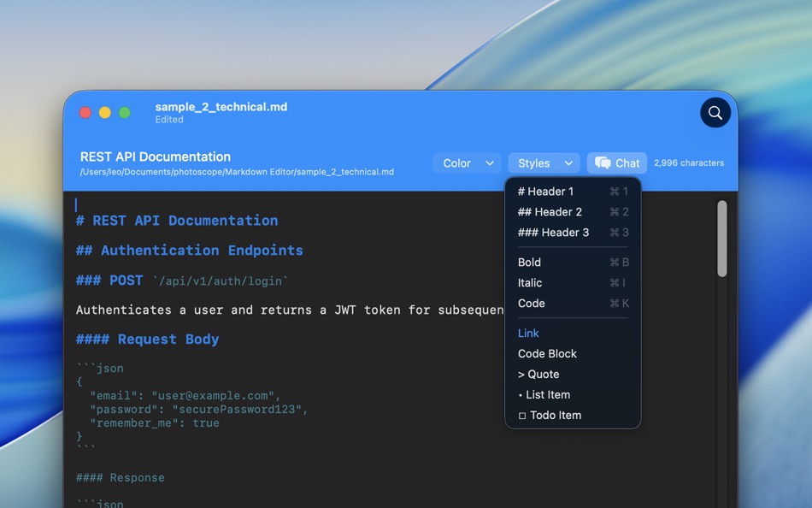Collapse the Styles dropdown
This screenshot has height=508, width=812.
coord(544,162)
